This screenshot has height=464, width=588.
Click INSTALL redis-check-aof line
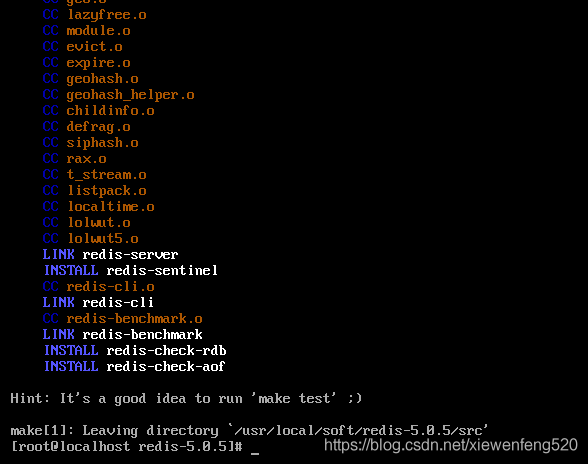point(134,366)
